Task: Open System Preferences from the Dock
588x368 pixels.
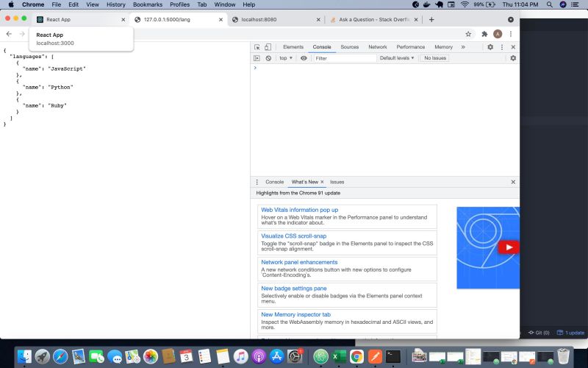Action: (295, 356)
